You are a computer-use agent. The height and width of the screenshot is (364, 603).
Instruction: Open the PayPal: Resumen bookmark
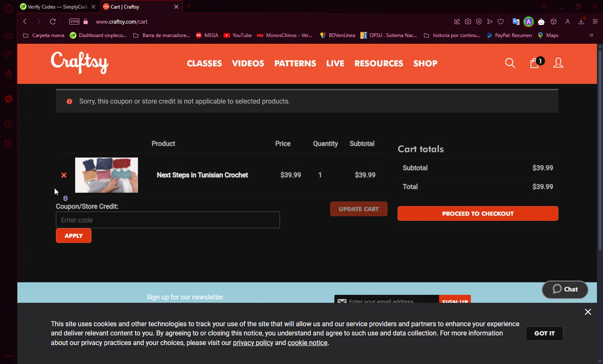[x=509, y=35]
